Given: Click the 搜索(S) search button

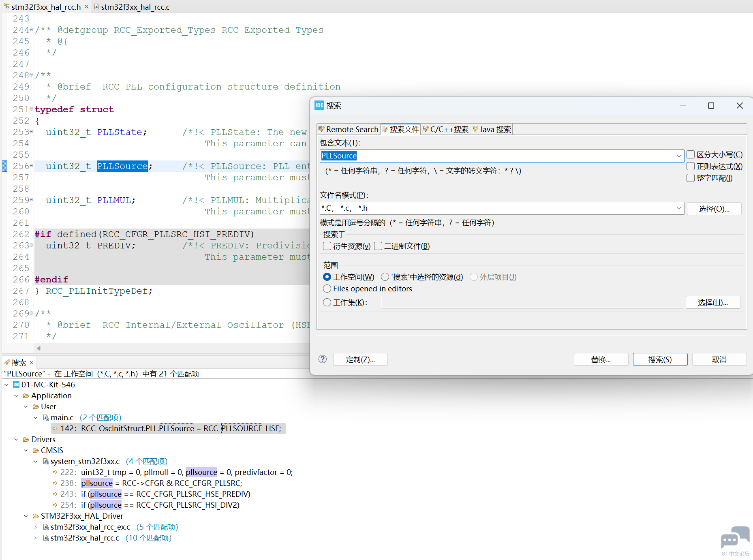Looking at the screenshot, I should pyautogui.click(x=660, y=359).
